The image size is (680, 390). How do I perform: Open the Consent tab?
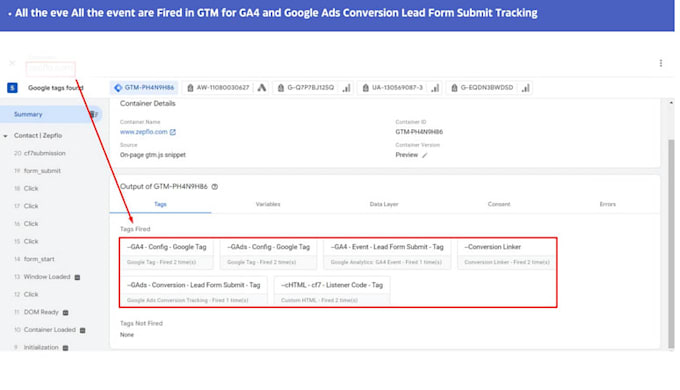499,204
